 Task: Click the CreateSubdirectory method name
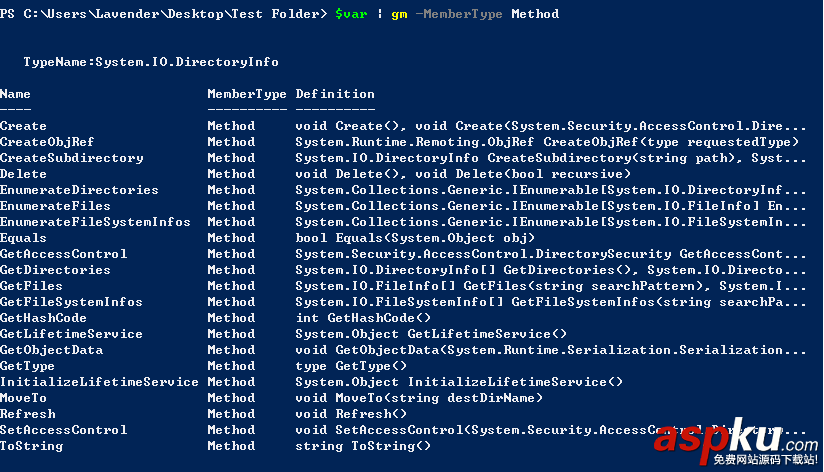point(71,158)
